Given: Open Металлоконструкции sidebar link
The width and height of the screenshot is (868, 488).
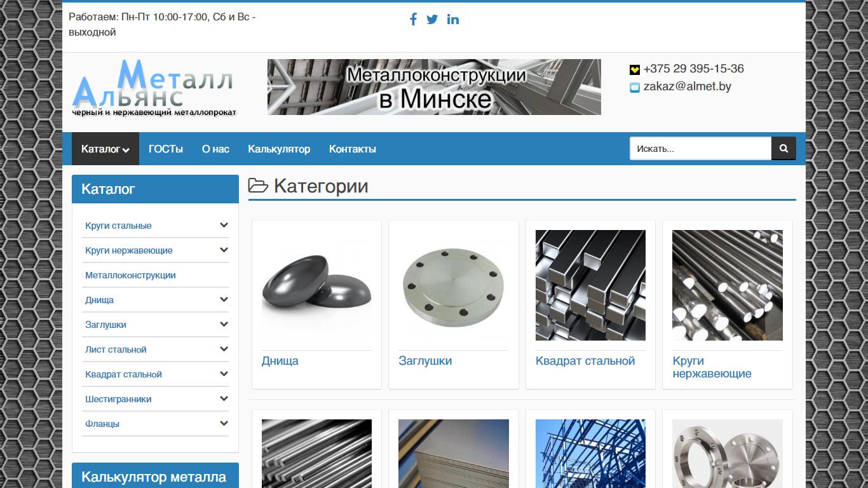Looking at the screenshot, I should pyautogui.click(x=130, y=275).
